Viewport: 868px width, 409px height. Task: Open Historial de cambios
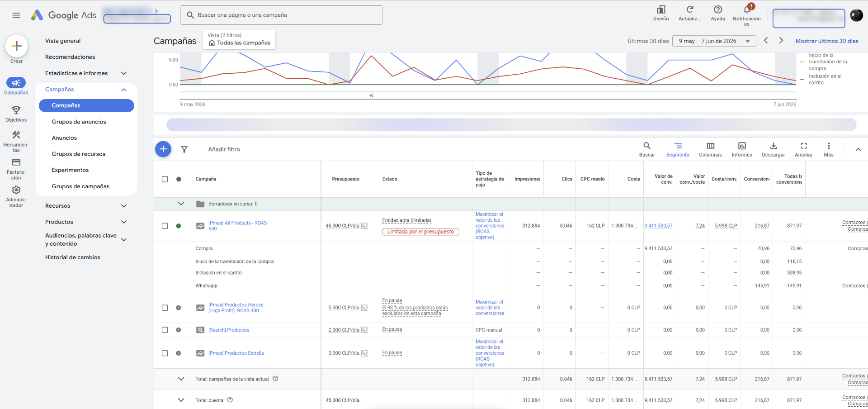click(73, 257)
